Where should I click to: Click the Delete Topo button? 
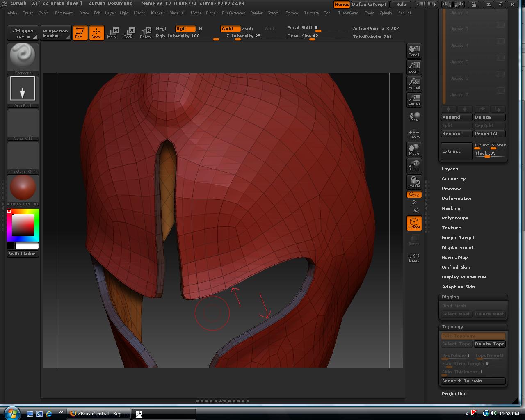tap(490, 344)
